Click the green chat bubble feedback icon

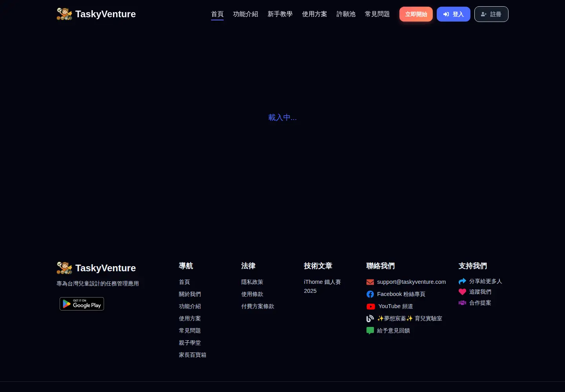click(x=370, y=331)
